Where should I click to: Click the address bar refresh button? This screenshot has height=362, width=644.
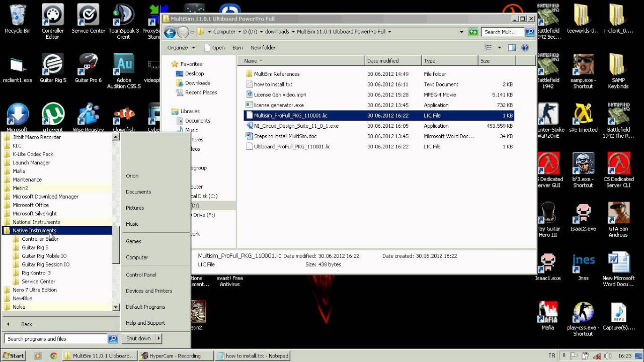point(473,32)
